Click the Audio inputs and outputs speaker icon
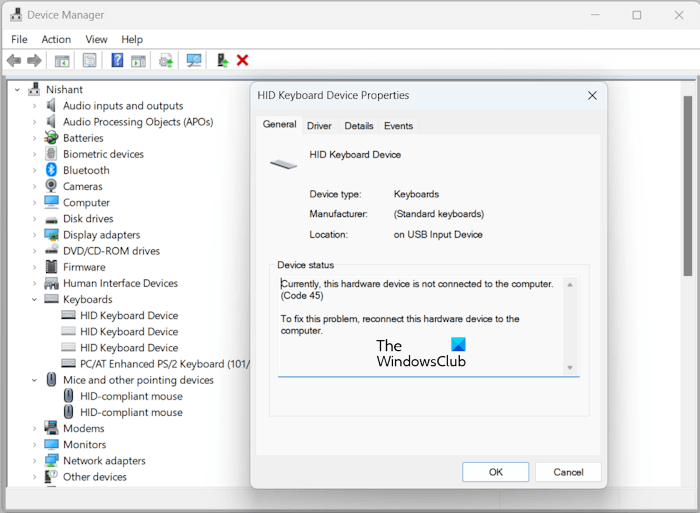This screenshot has height=513, width=700. (x=51, y=105)
